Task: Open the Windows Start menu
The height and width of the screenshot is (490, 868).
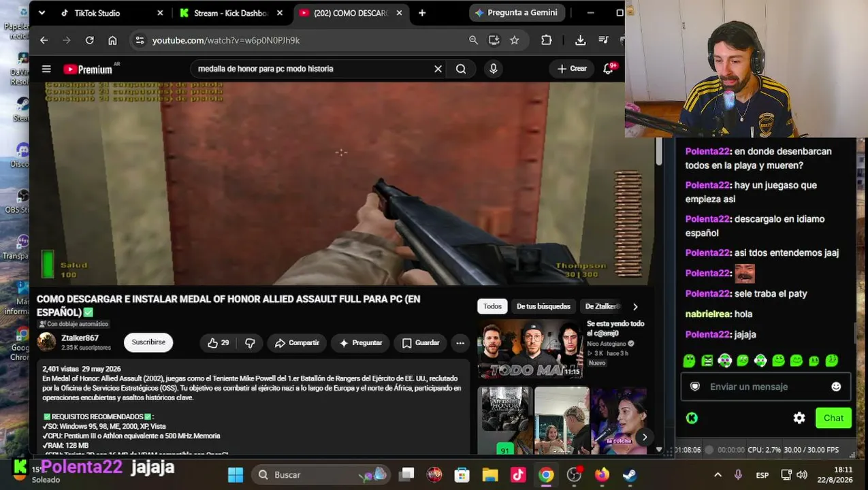Action: (x=236, y=474)
